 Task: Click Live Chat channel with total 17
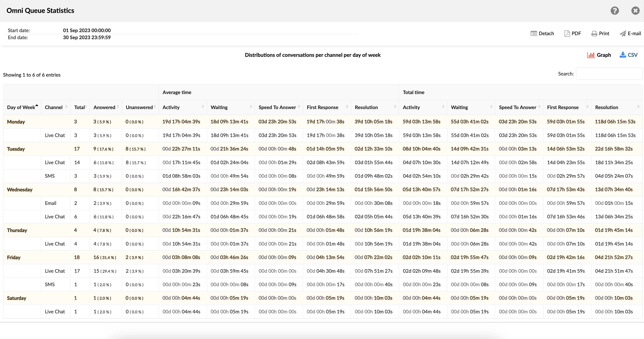[55, 271]
